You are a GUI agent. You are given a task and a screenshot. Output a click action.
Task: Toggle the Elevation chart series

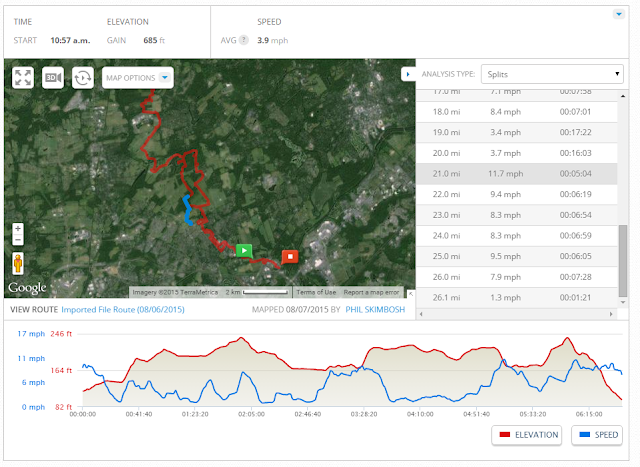(527, 435)
